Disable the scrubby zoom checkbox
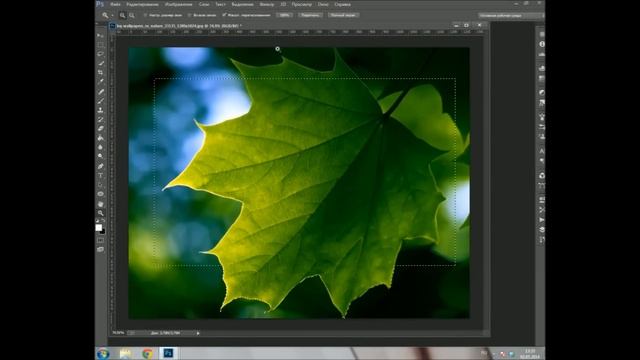Image resolution: width=640 pixels, height=360 pixels. coord(224,15)
